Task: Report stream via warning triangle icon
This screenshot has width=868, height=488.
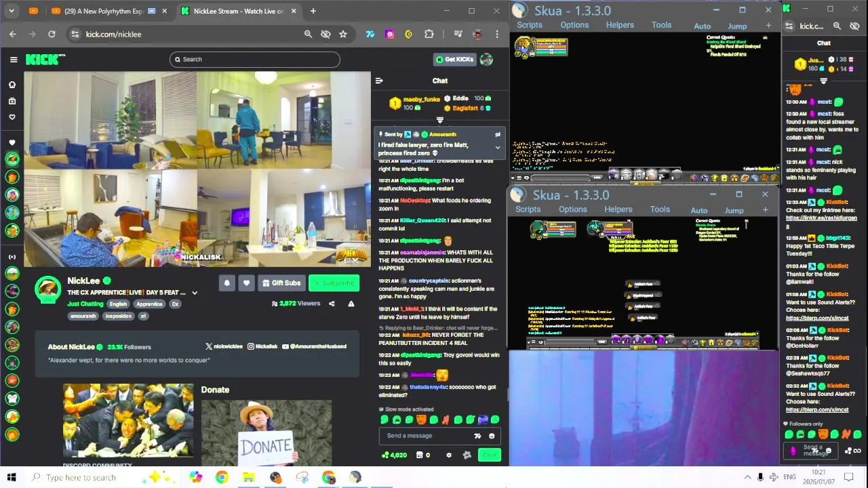Action: (351, 304)
